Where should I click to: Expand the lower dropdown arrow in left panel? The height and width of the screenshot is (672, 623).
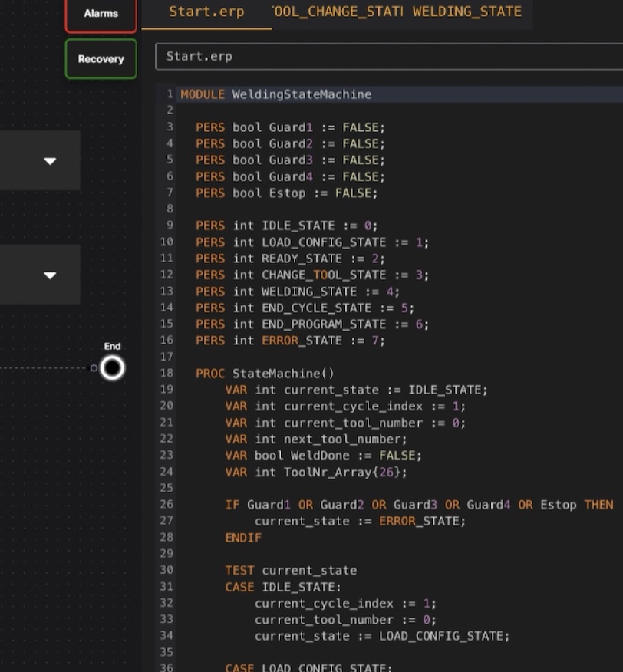pyautogui.click(x=50, y=275)
